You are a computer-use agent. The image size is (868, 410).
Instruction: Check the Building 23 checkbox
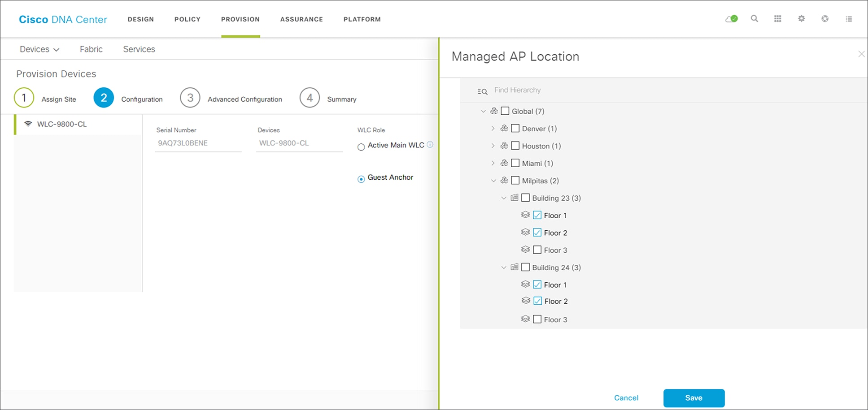click(526, 198)
